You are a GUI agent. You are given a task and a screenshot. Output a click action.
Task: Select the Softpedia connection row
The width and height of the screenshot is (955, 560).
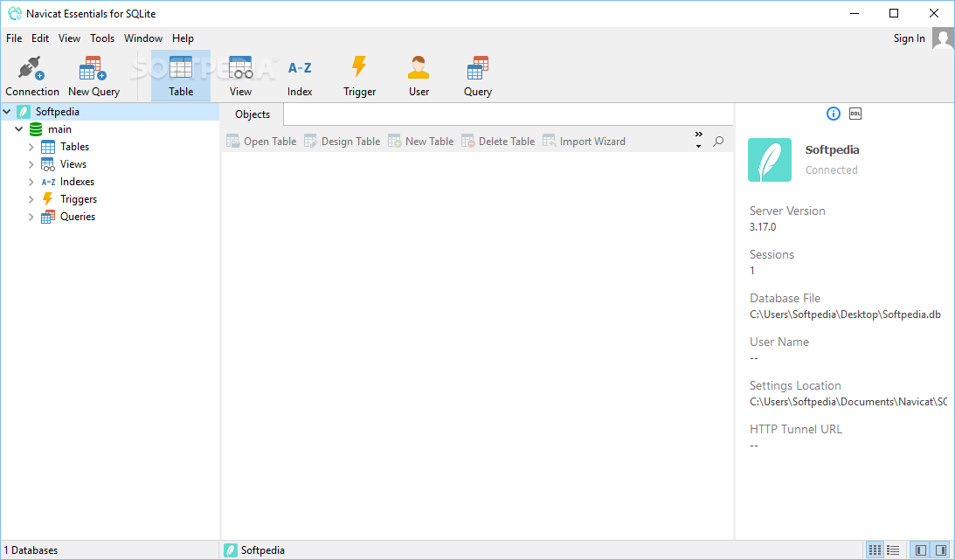109,112
